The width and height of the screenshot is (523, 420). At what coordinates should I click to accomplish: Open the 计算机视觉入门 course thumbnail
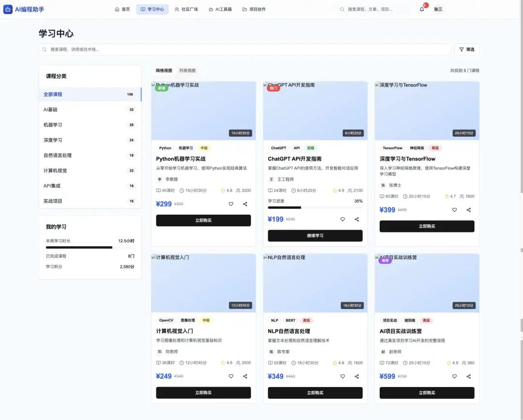pyautogui.click(x=203, y=283)
